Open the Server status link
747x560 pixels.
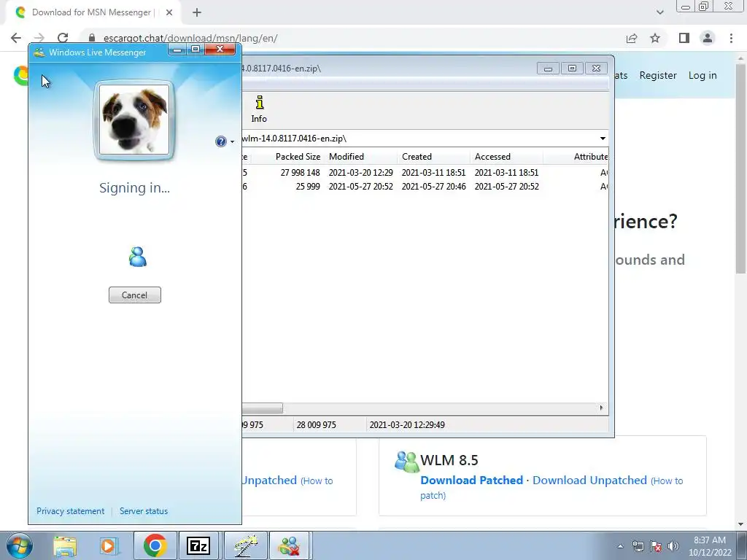coord(144,511)
